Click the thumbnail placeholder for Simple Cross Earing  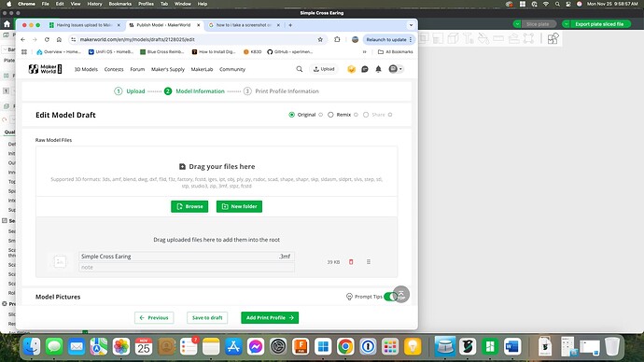coord(60,261)
